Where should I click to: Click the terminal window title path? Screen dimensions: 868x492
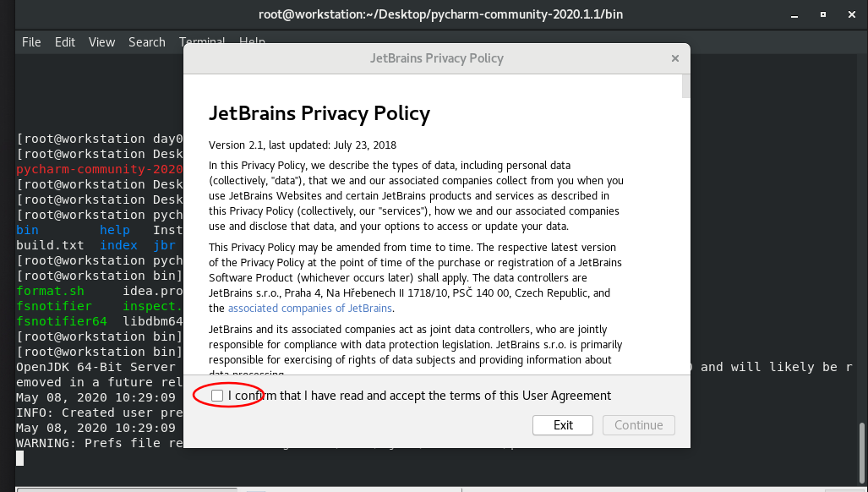pos(440,14)
